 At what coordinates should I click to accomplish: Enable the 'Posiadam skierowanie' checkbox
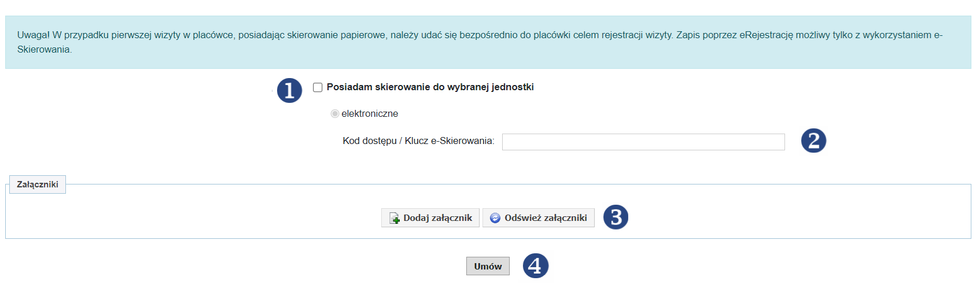[x=318, y=87]
